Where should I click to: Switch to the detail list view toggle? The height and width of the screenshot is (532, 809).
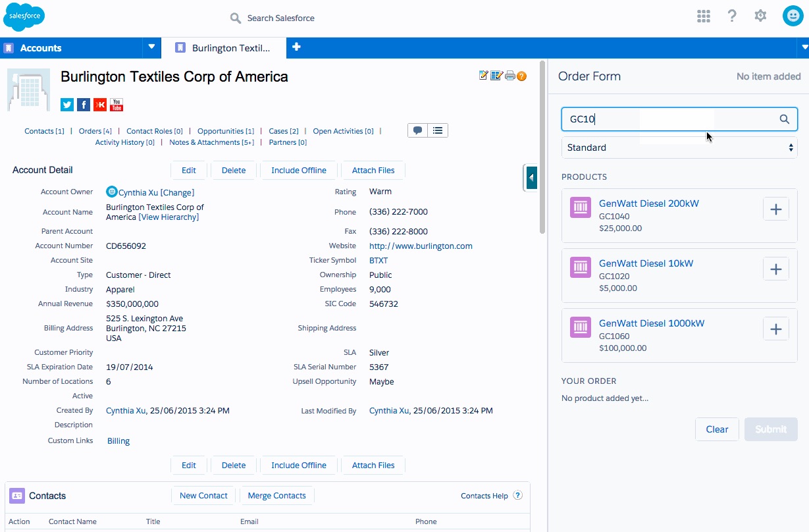438,130
